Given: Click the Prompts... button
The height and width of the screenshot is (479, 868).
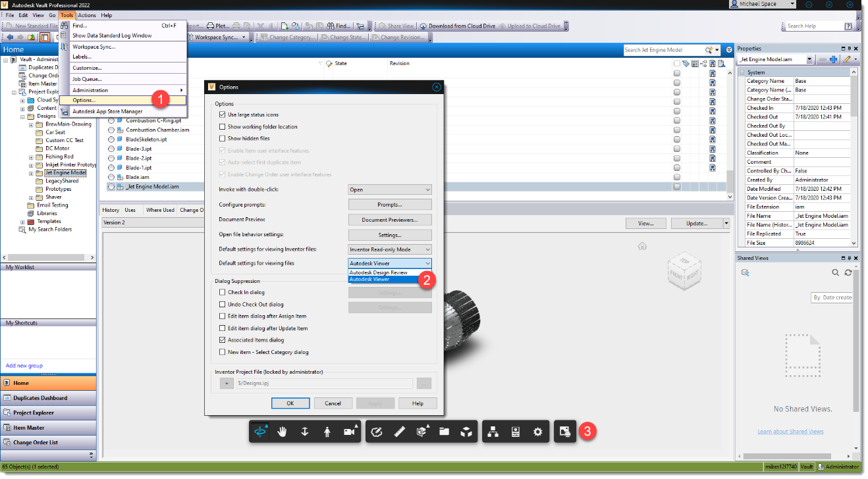Looking at the screenshot, I should tap(390, 205).
